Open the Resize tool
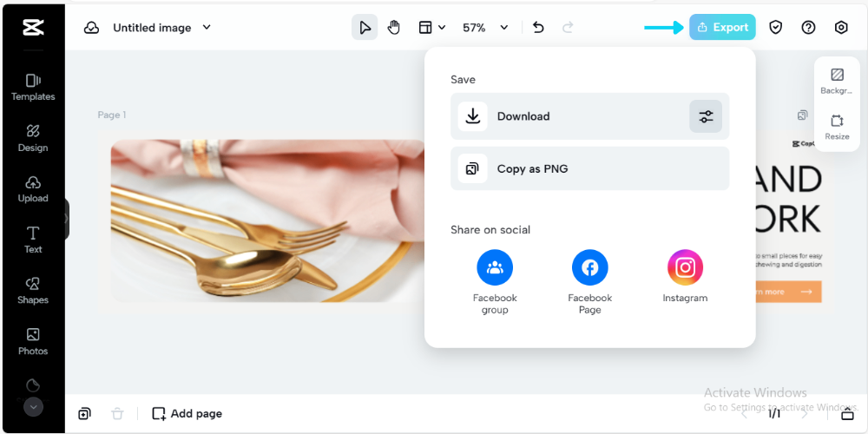868x434 pixels. click(x=837, y=127)
